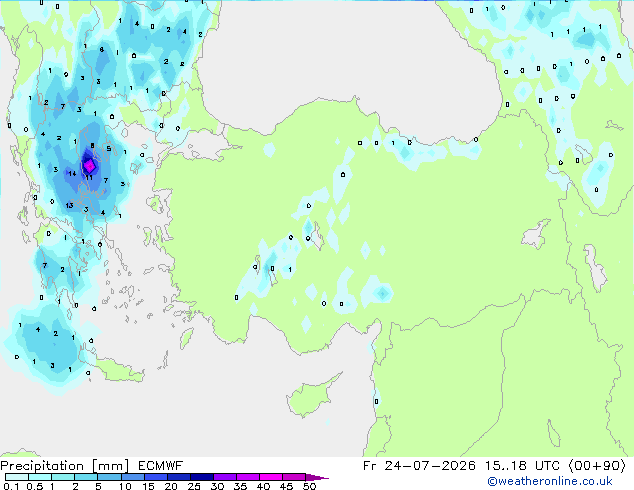Click the 40 to 45 mm magenta swatch

coord(271,477)
